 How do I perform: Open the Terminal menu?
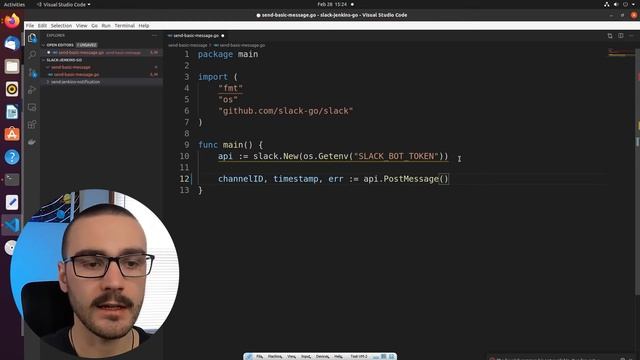tap(124, 26)
